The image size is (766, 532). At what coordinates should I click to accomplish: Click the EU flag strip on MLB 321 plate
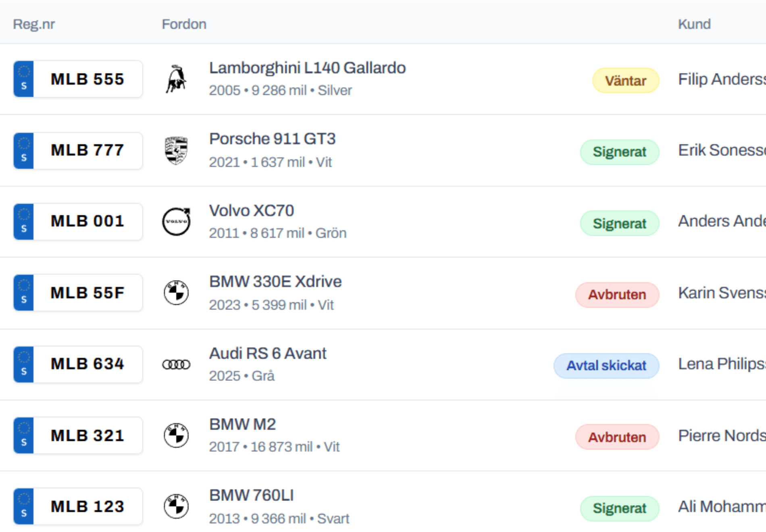[x=24, y=435]
